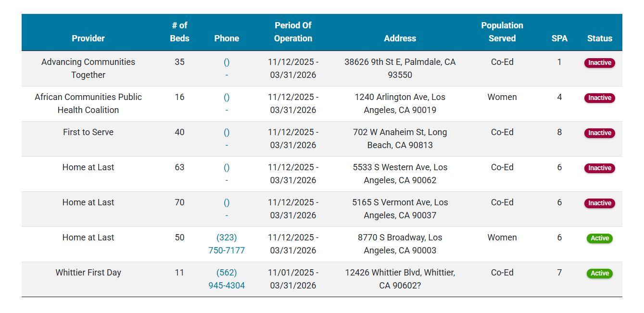The height and width of the screenshot is (313, 644).
Task: Click the Provider column header
Action: (88, 38)
